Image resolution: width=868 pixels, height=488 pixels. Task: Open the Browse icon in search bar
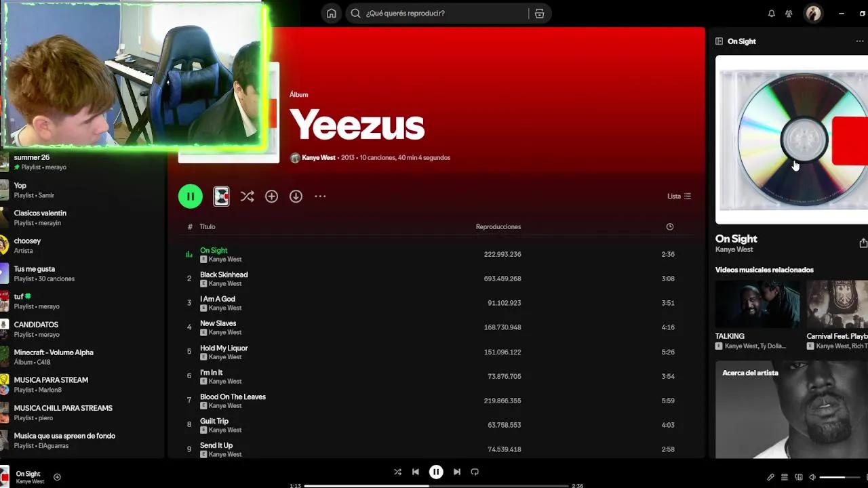(x=539, y=14)
